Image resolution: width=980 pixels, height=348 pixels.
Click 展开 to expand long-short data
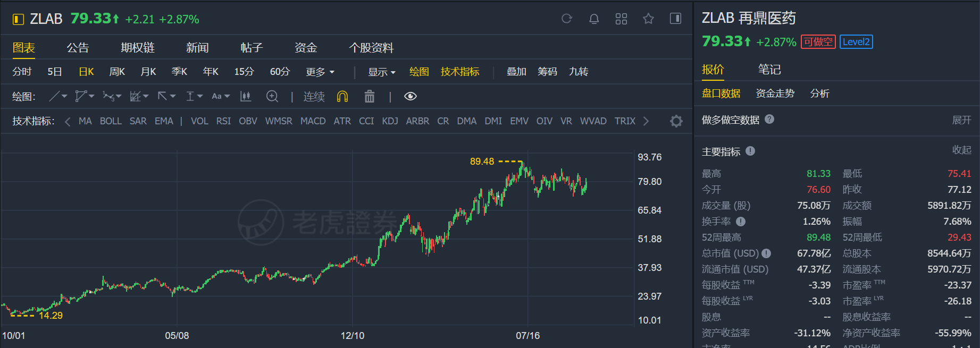pyautogui.click(x=961, y=120)
